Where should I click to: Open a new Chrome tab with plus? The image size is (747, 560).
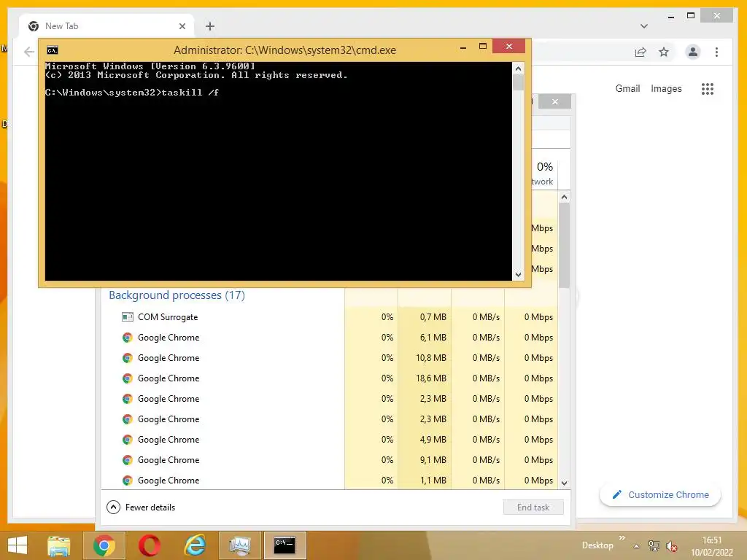point(210,26)
